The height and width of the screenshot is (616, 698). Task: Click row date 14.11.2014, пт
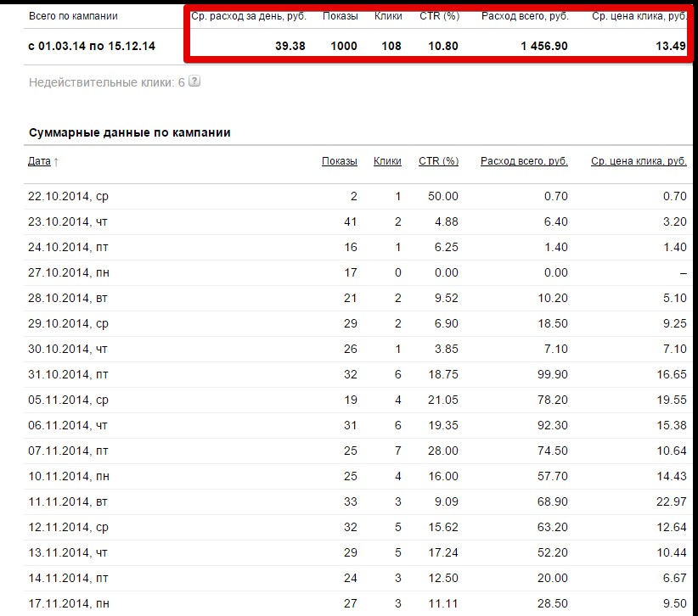click(x=68, y=578)
